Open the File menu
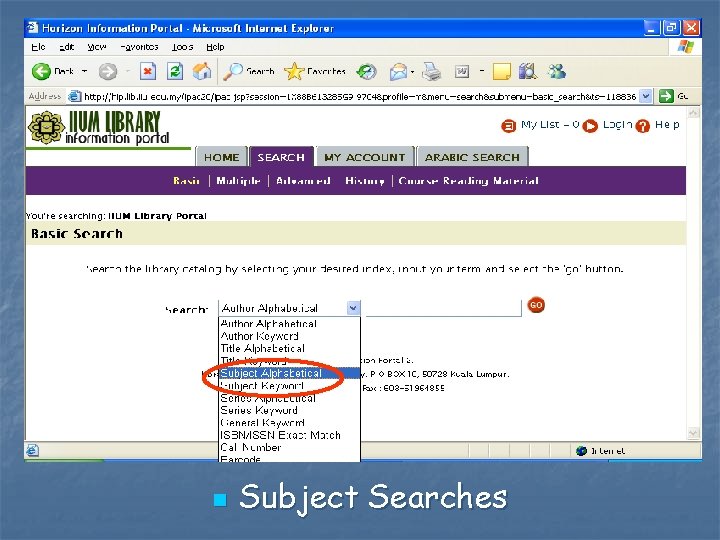Screen dimensions: 720x540 (x=39, y=47)
